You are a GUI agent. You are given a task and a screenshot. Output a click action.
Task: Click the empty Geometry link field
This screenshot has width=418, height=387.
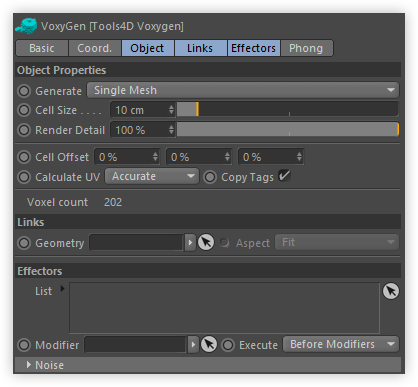pos(136,242)
